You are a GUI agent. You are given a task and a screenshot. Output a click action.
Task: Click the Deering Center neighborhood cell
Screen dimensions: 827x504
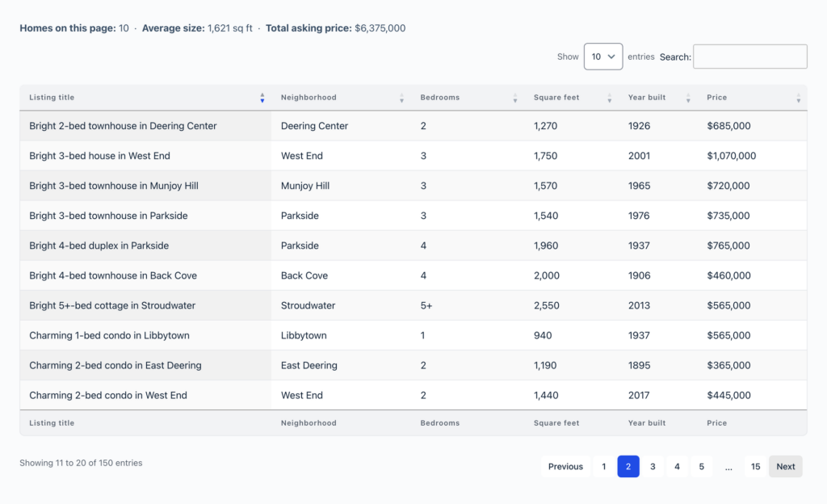coord(342,126)
